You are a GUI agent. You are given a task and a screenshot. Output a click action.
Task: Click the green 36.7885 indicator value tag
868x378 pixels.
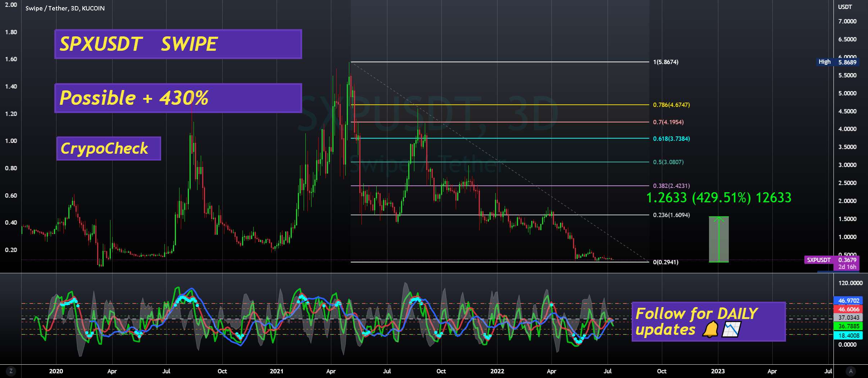pyautogui.click(x=849, y=326)
